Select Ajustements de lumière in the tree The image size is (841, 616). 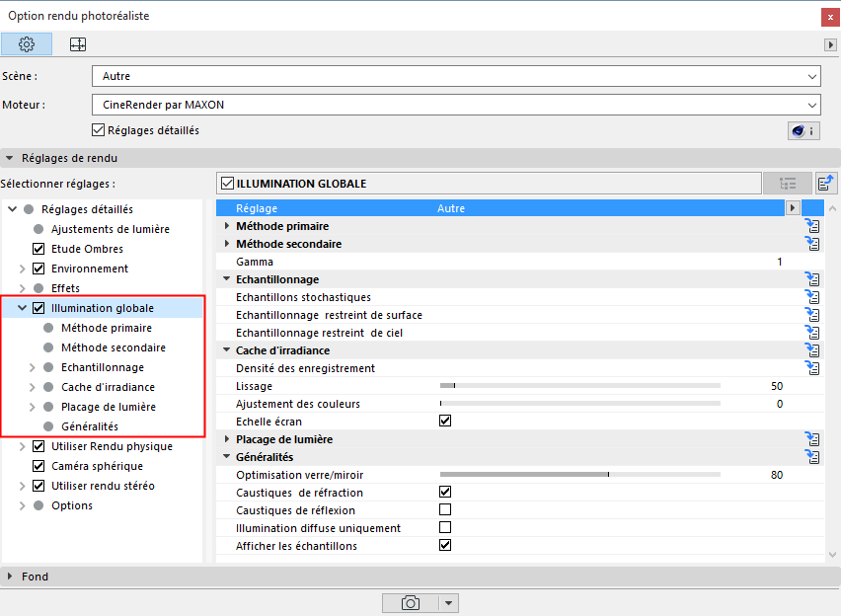111,229
